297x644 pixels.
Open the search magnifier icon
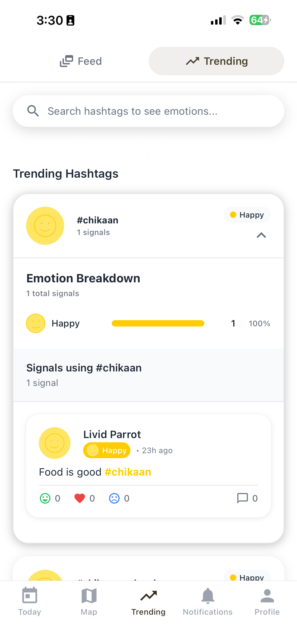[x=33, y=111]
